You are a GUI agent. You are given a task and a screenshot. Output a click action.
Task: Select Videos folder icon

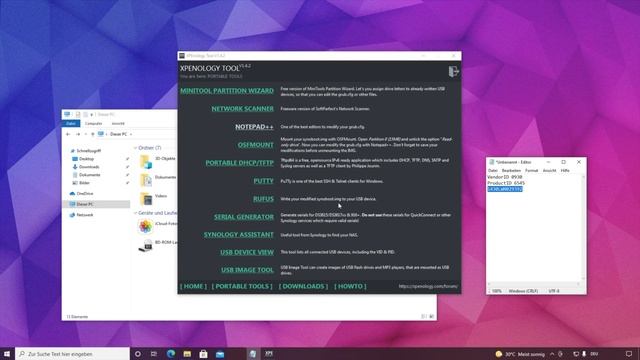[x=146, y=199]
